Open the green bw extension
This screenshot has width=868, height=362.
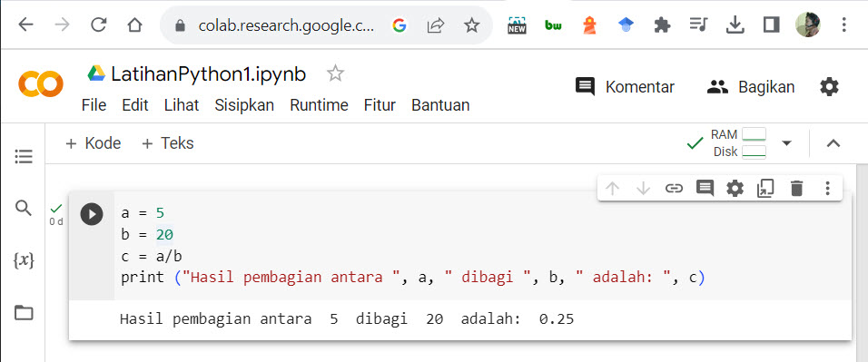pos(553,25)
